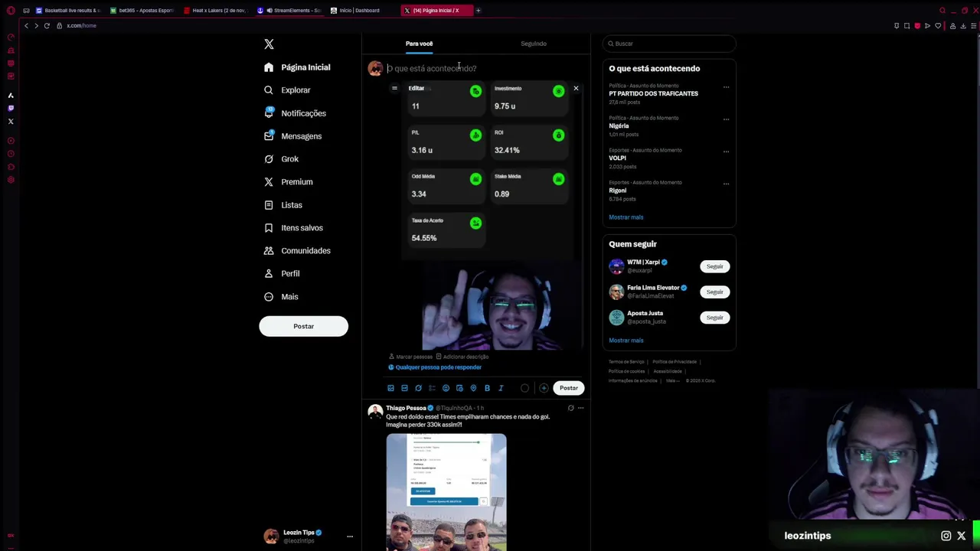Click Mostrar mais under Quem seguir
The image size is (980, 551).
tap(626, 341)
